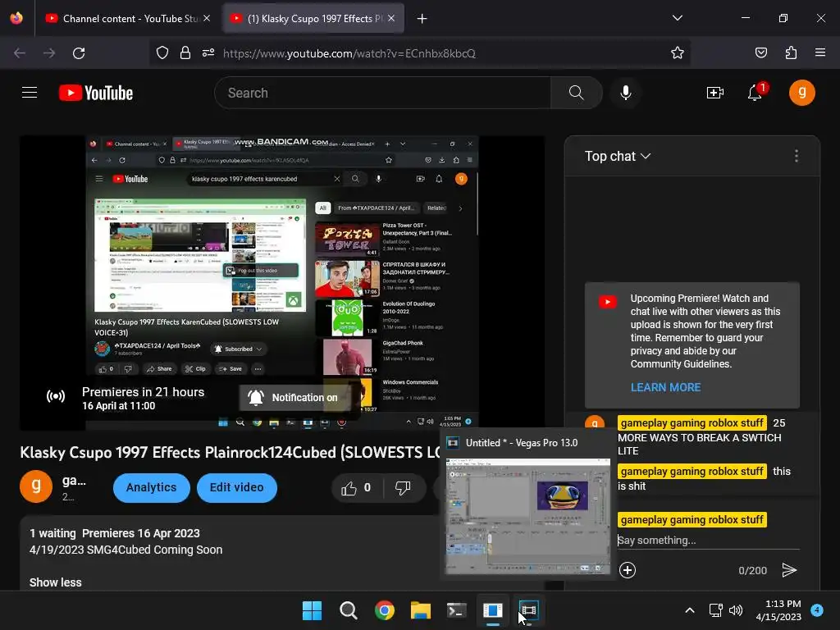The image size is (840, 630).
Task: Search with your voice microphone
Action: click(x=626, y=93)
